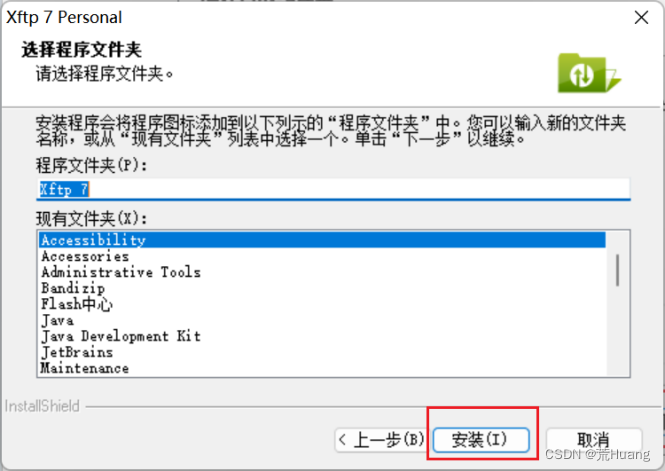Image resolution: width=665 pixels, height=471 pixels.
Task: Cancel setup with 取消 button
Action: point(593,440)
